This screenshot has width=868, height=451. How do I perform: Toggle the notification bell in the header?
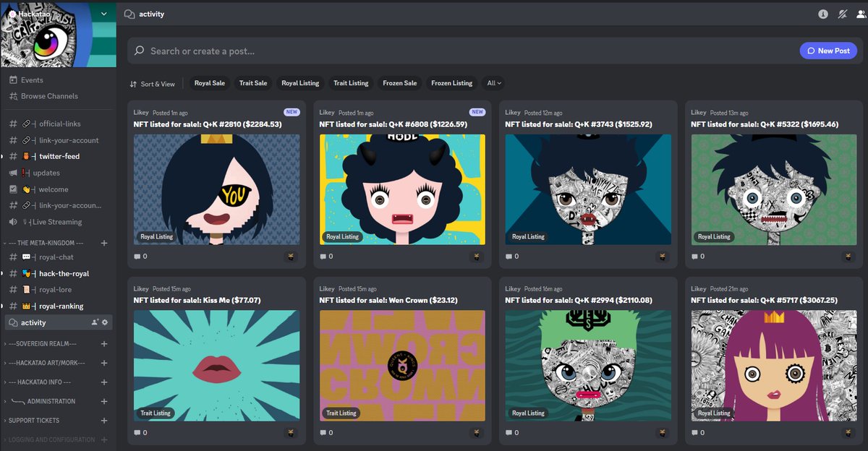(841, 14)
